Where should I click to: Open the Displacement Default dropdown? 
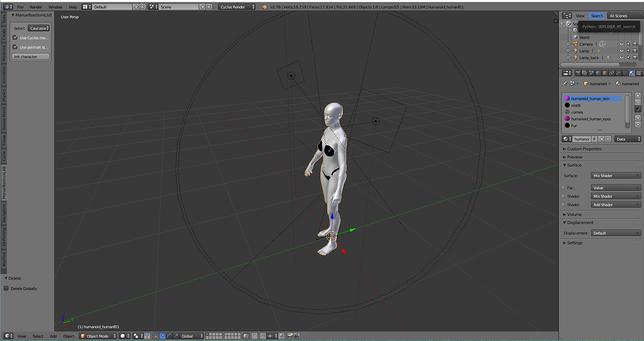(x=616, y=233)
